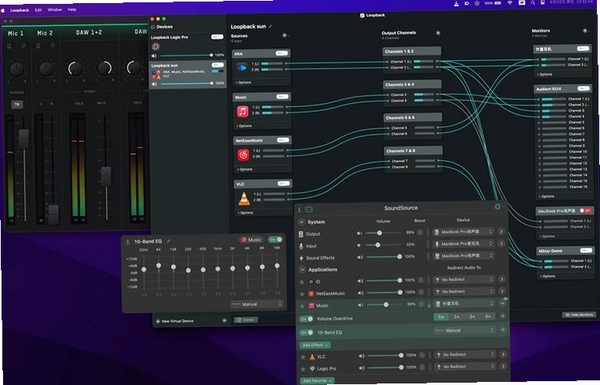Click the NetEaseMusic icon in Sources

(x=243, y=155)
